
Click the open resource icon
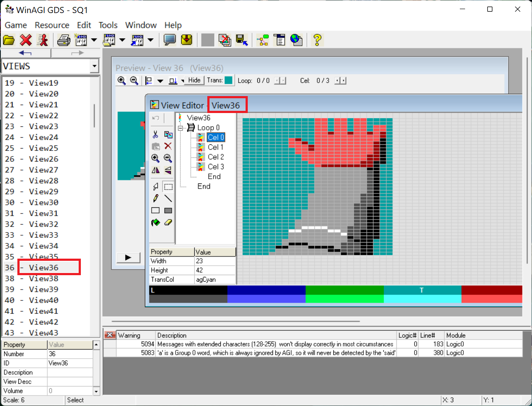[x=109, y=40]
